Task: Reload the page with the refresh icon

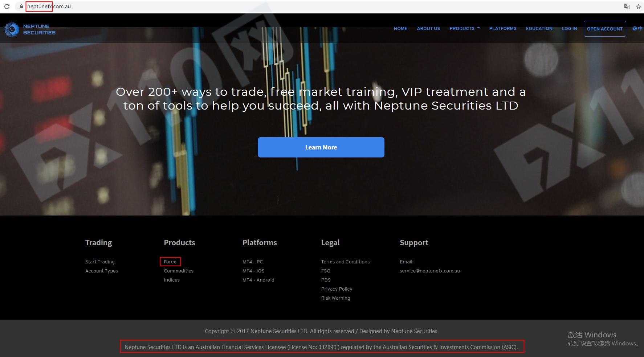Action: 7,7
